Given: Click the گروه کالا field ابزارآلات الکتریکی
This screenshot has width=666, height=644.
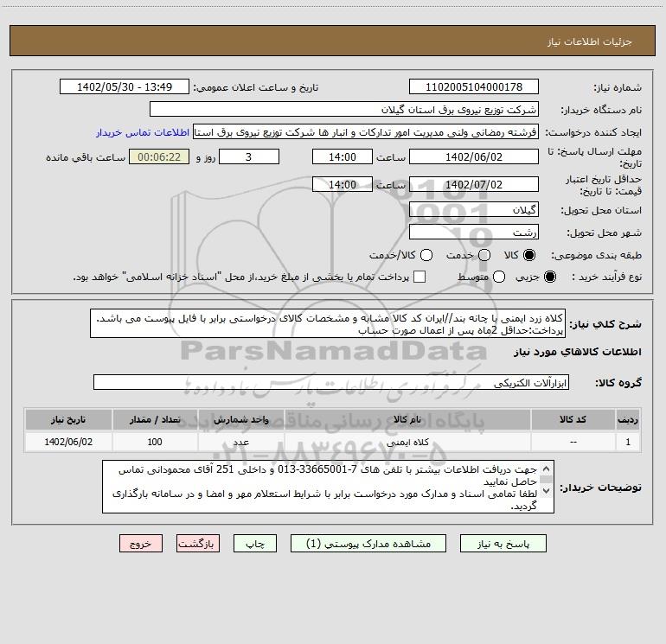Looking at the screenshot, I should (x=331, y=382).
